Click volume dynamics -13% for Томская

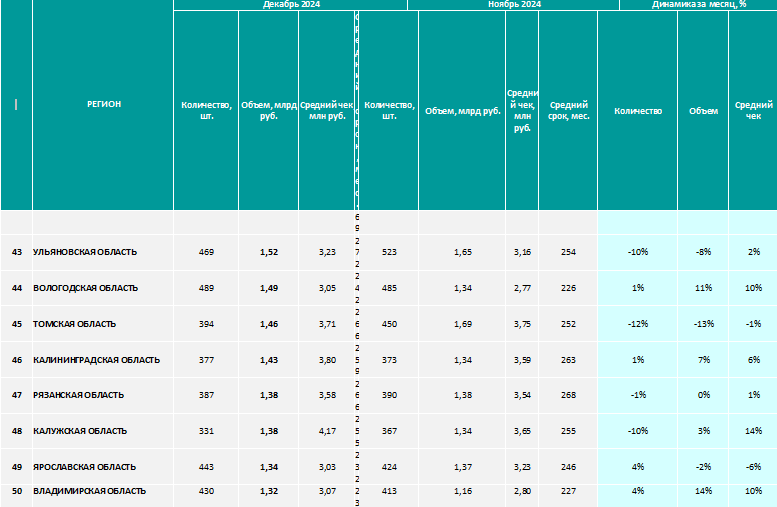click(703, 324)
